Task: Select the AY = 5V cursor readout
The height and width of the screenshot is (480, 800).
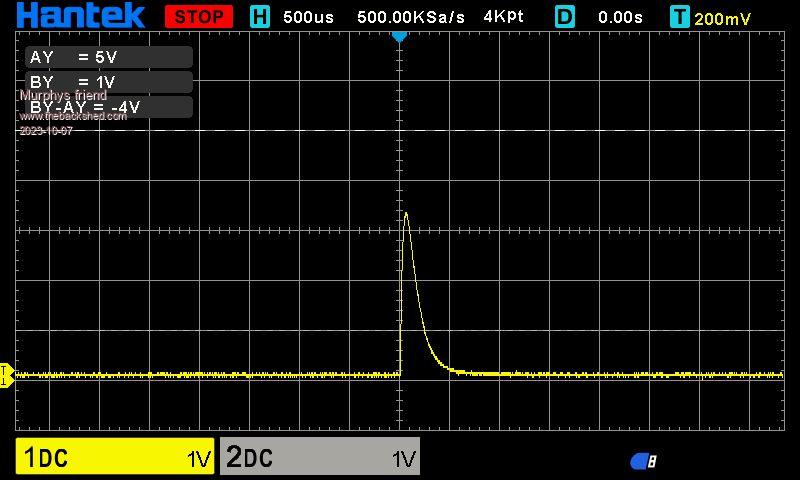Action: point(108,58)
